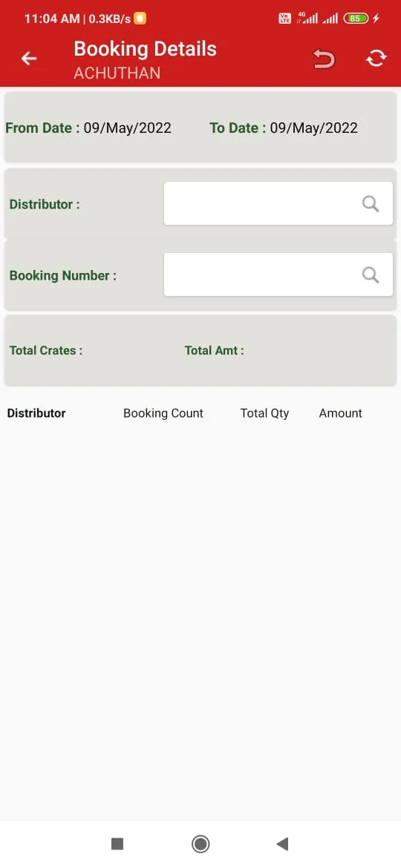Tap the battery indicator in status bar
The height and width of the screenshot is (868, 401).
[x=356, y=19]
